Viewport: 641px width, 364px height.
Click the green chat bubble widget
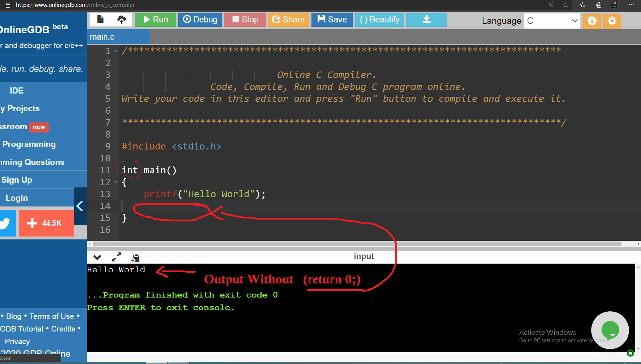pyautogui.click(x=610, y=330)
